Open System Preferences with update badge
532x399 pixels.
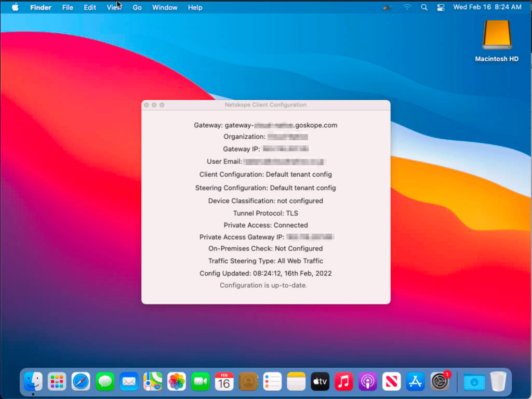click(440, 382)
